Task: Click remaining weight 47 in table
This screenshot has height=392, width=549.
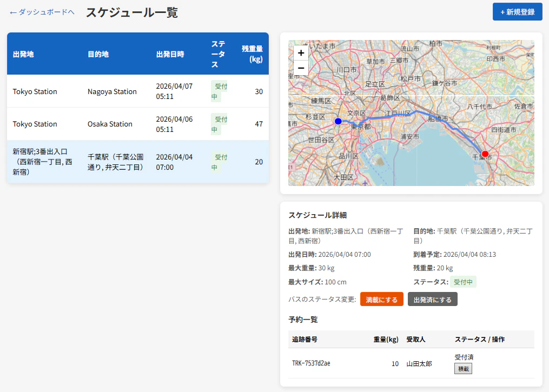Action: tap(259, 124)
